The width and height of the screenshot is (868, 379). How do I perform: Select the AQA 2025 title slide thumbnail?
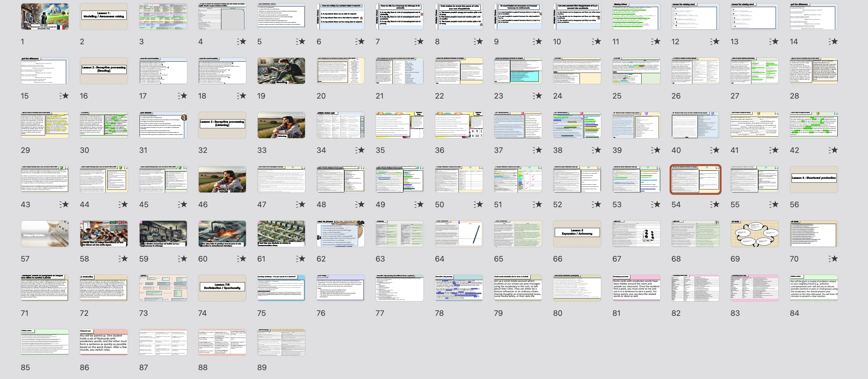click(45, 17)
